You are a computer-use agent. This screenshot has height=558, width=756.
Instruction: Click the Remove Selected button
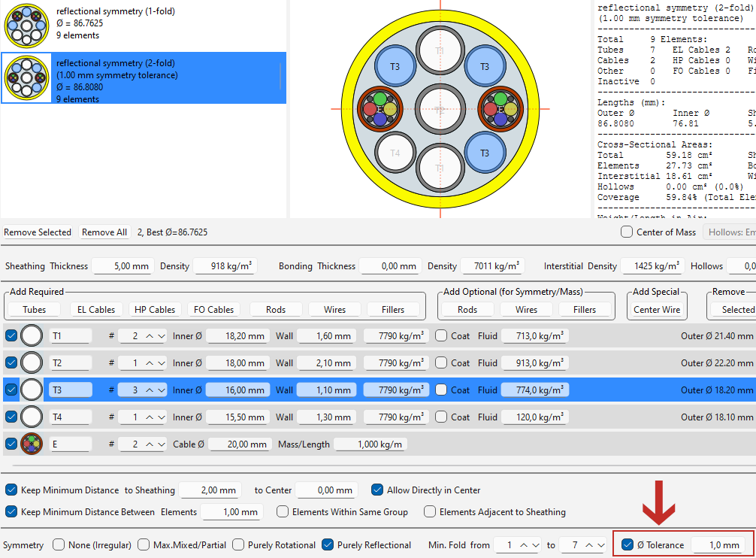(38, 232)
